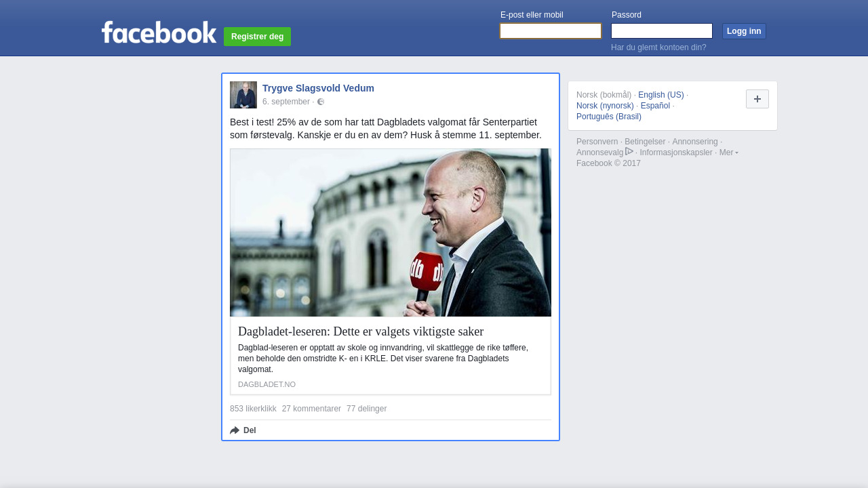Click the DAGBLADET.NO source label
868x488 pixels.
pos(267,384)
